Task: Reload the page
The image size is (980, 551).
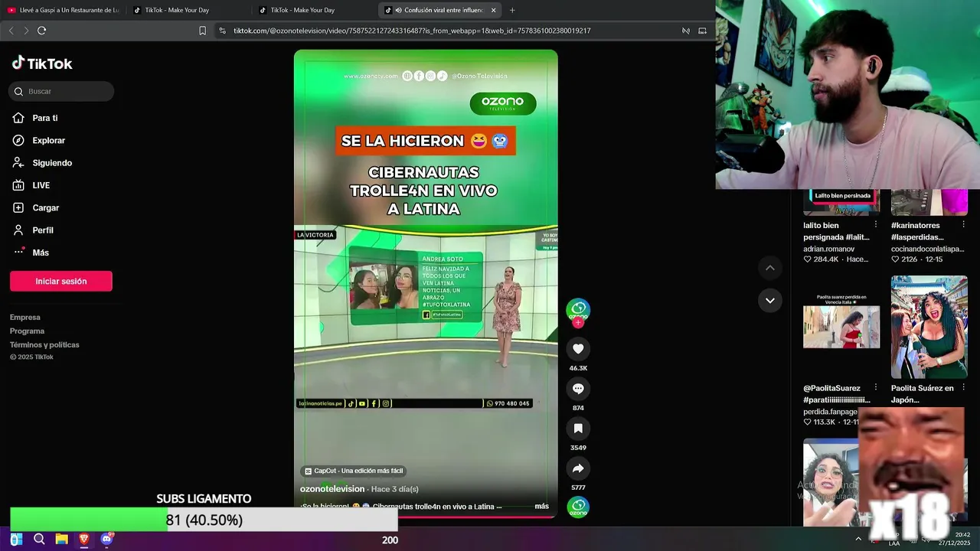Action: [x=41, y=31]
